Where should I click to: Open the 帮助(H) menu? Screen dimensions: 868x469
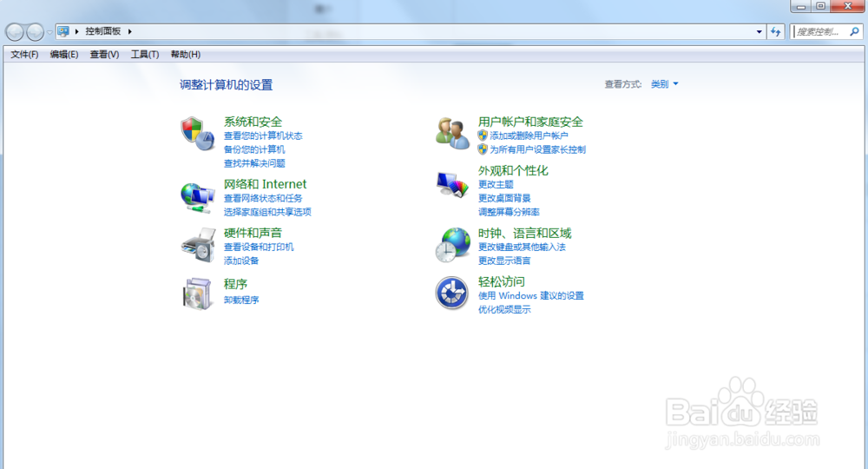point(186,54)
